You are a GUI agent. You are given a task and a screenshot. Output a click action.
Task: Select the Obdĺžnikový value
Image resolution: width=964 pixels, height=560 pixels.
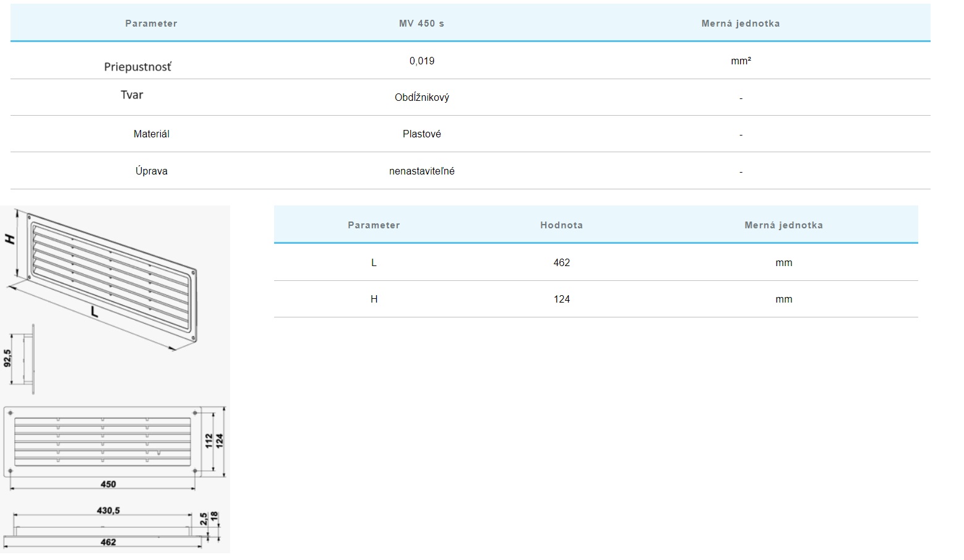tap(421, 97)
